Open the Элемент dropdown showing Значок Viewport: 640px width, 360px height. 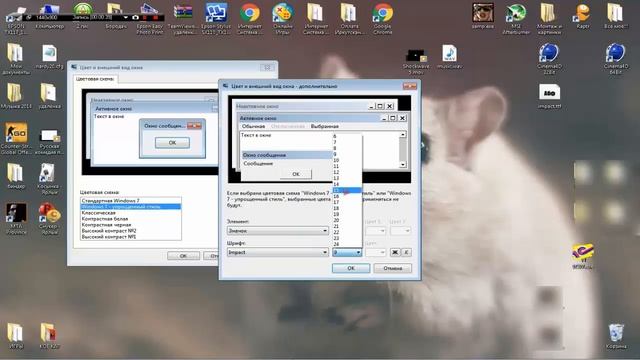tap(278, 231)
